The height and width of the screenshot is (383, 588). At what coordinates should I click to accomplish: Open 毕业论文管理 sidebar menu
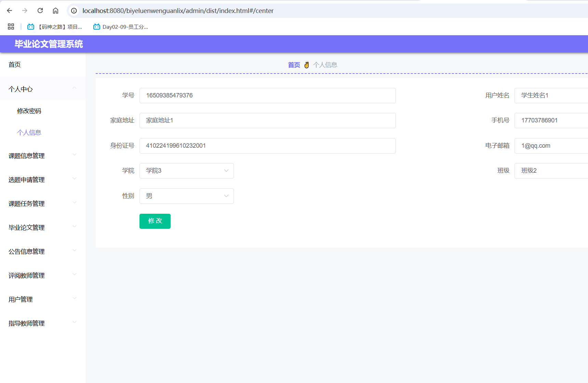43,228
